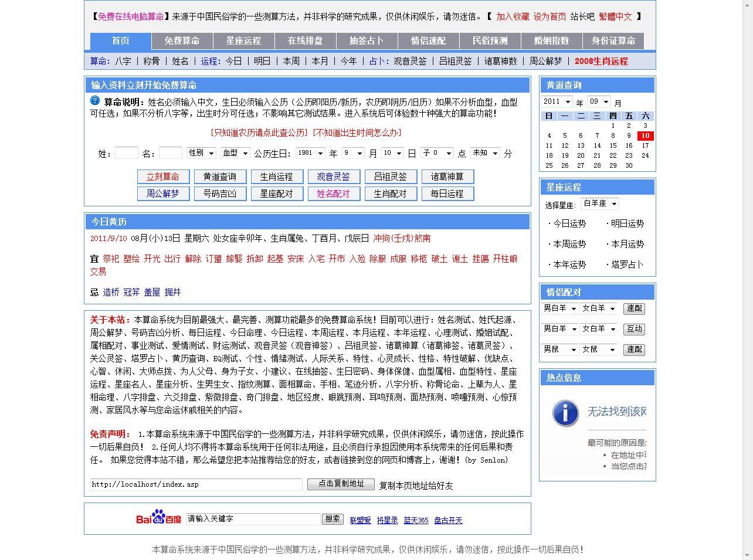Click the 点击复制地址 button
Image resolution: width=753 pixels, height=560 pixels.
[x=341, y=484]
